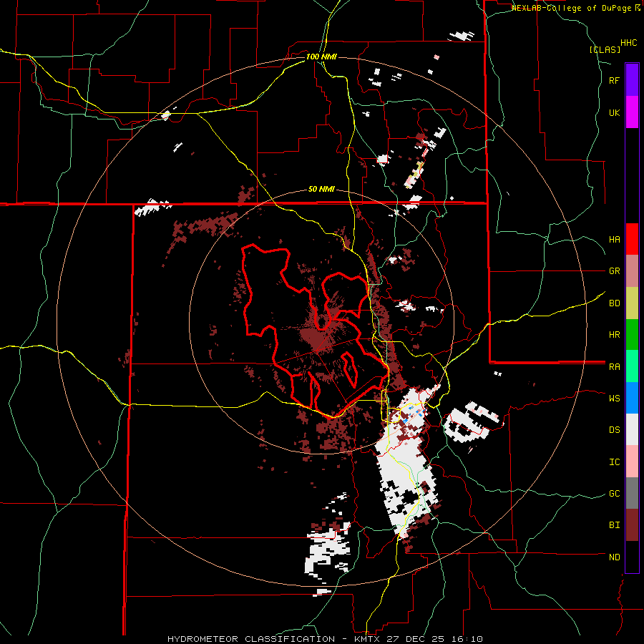Click the GC gray legend swatch
The height and width of the screenshot is (644, 644).
(x=632, y=493)
